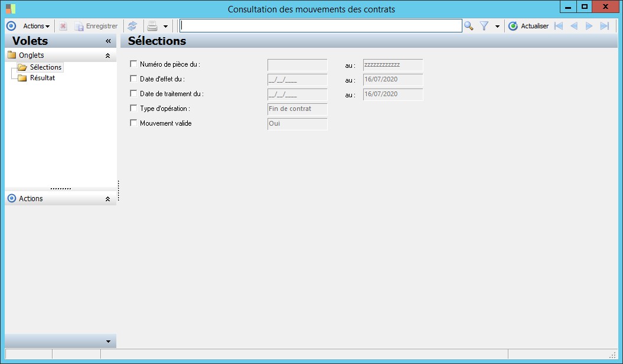Check the Date d'effet du checkbox
Screen dimensions: 623x364
[133, 78]
